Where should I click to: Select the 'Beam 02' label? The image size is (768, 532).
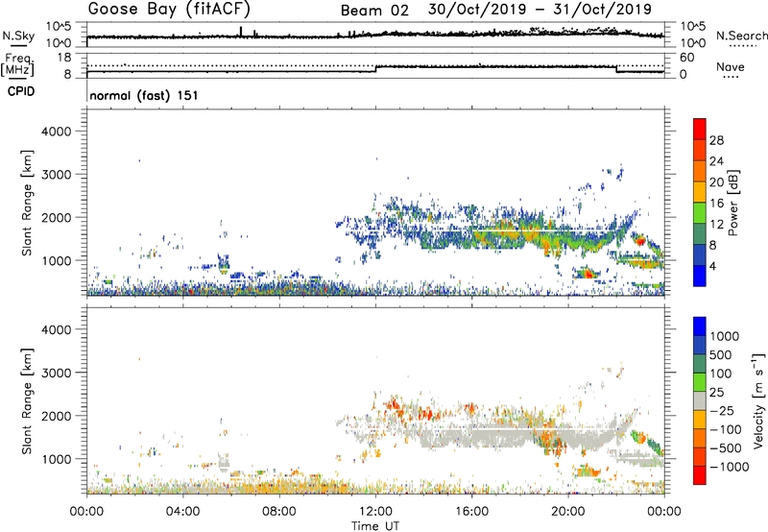374,11
